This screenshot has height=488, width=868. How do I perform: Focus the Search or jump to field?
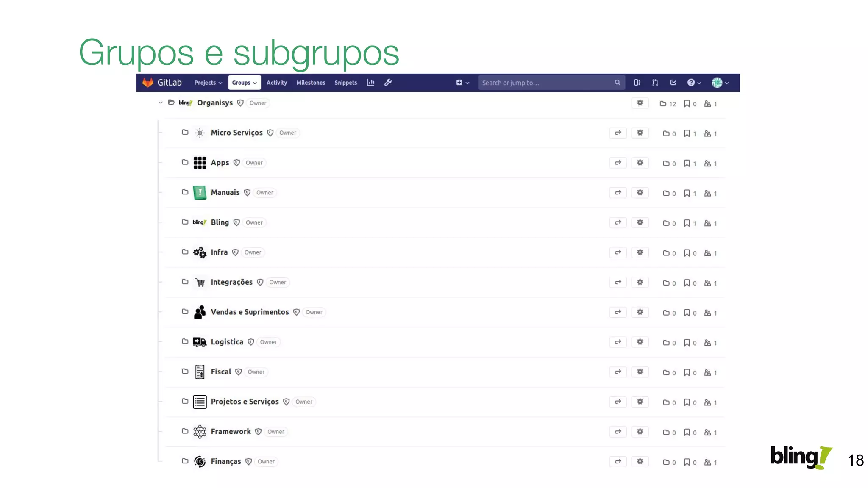click(x=552, y=83)
